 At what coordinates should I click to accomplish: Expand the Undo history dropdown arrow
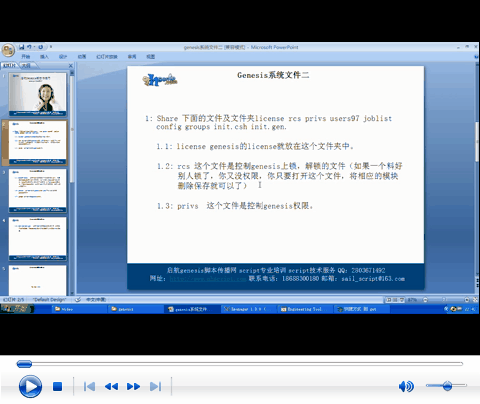[x=34, y=47]
